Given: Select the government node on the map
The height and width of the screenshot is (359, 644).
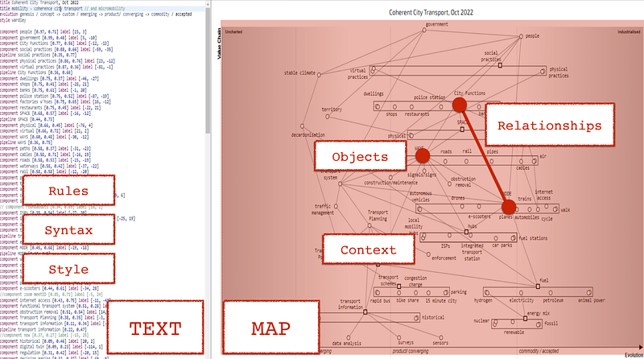Looking at the screenshot, I should [x=424, y=30].
